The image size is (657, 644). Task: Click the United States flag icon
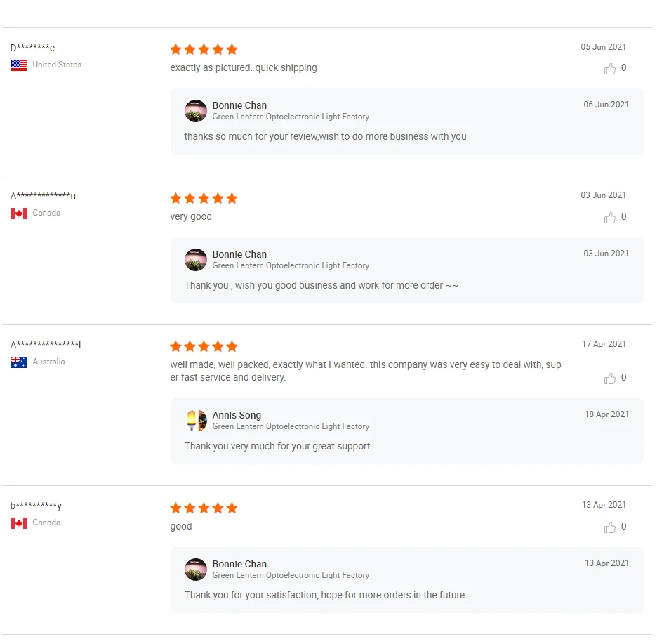coord(19,65)
